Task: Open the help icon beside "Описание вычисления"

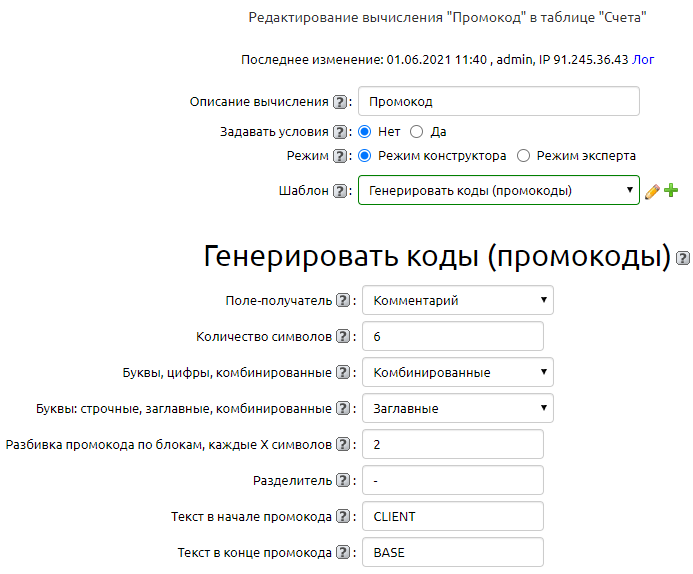Action: click(341, 102)
